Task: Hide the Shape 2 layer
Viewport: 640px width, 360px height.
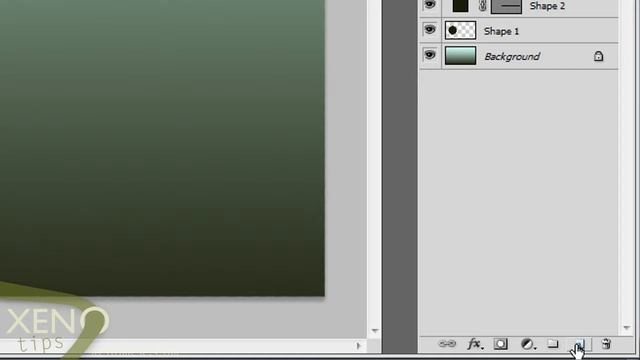Action: [x=429, y=5]
